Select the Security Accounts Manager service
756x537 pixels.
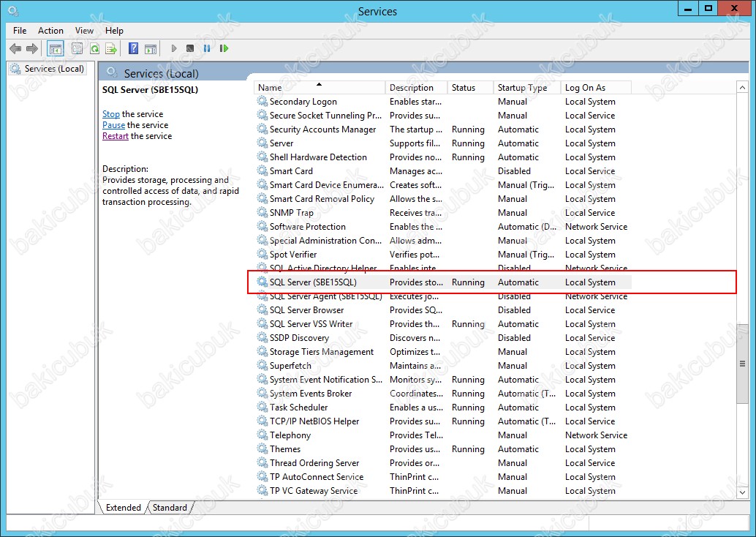pos(443,129)
